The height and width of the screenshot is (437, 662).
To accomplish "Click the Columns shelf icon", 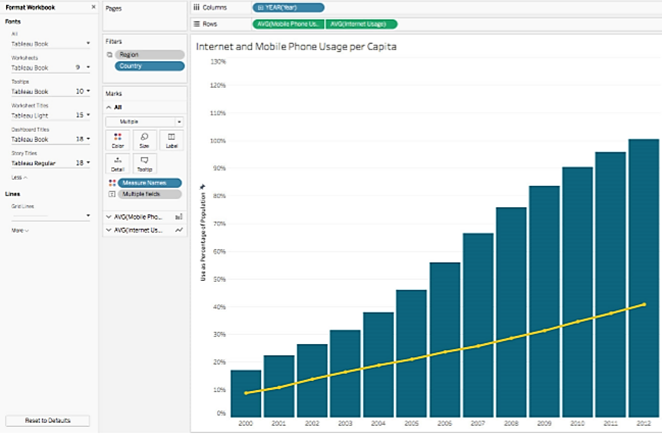I will pyautogui.click(x=196, y=7).
